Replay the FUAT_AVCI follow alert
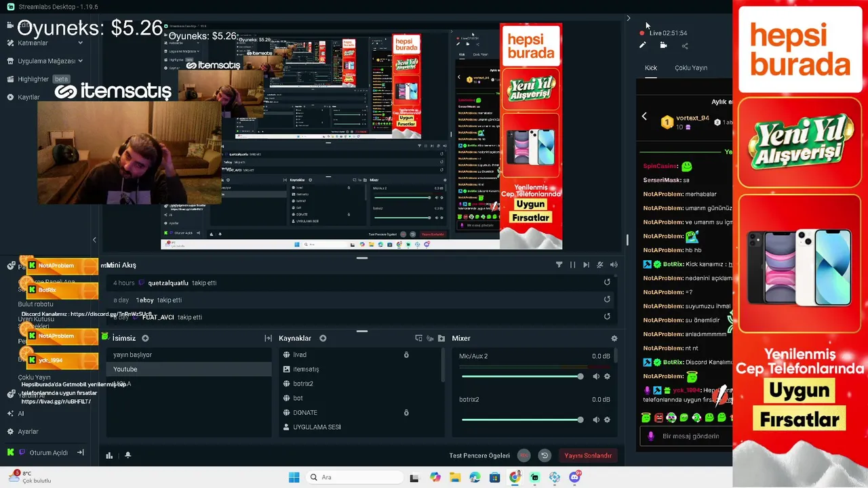868x488 pixels. 607,317
